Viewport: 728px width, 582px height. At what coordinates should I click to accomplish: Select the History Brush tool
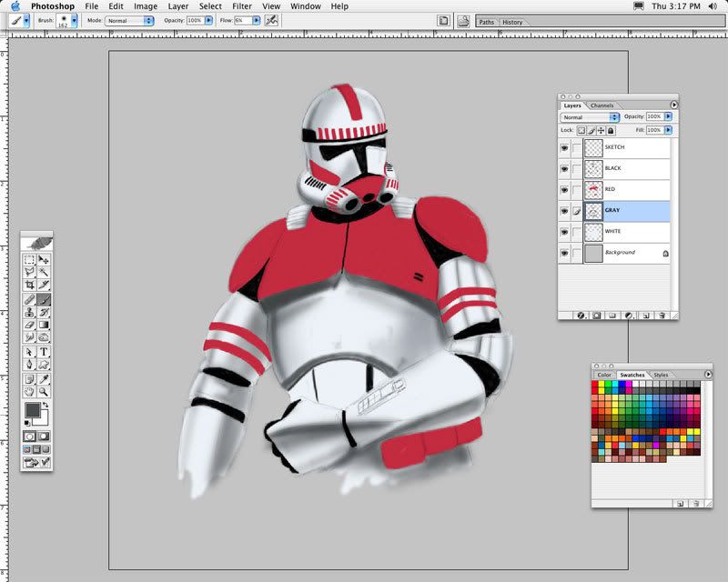click(44, 312)
